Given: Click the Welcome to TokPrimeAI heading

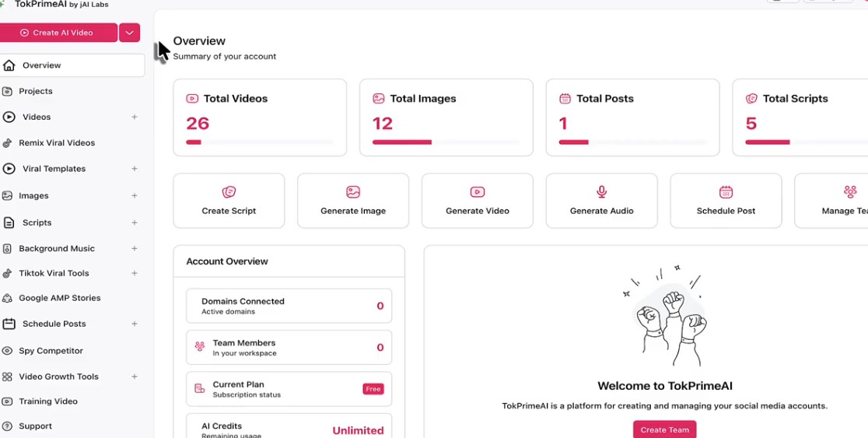Looking at the screenshot, I should 665,387.
